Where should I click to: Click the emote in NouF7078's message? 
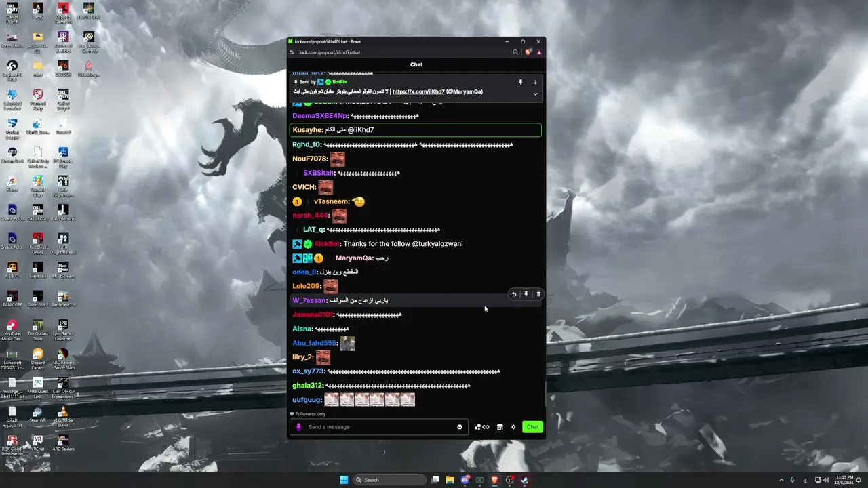click(x=338, y=159)
